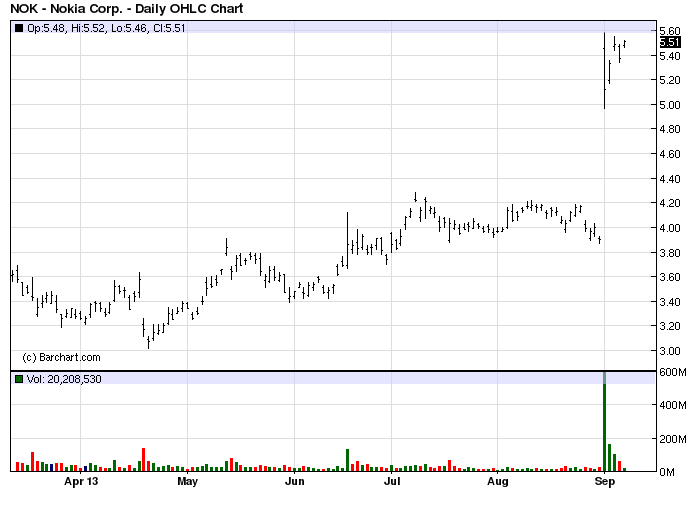Click the 'Apr 13' date axis label
Image resolution: width=700 pixels, height=512 pixels.
pyautogui.click(x=81, y=482)
